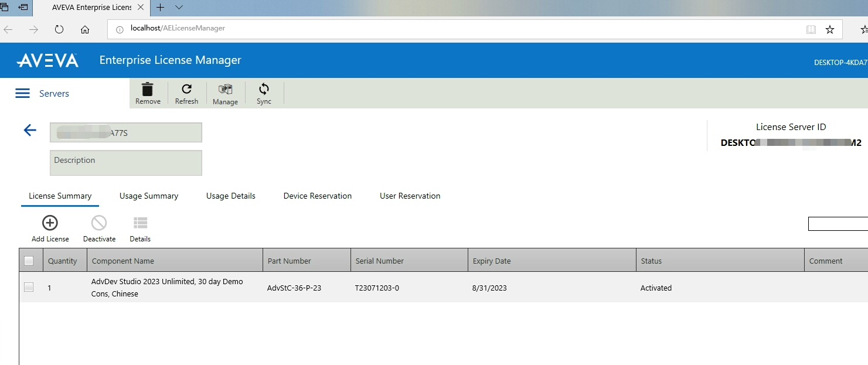868x365 pixels.
Task: Open the Manage licenses tool
Action: 225,90
